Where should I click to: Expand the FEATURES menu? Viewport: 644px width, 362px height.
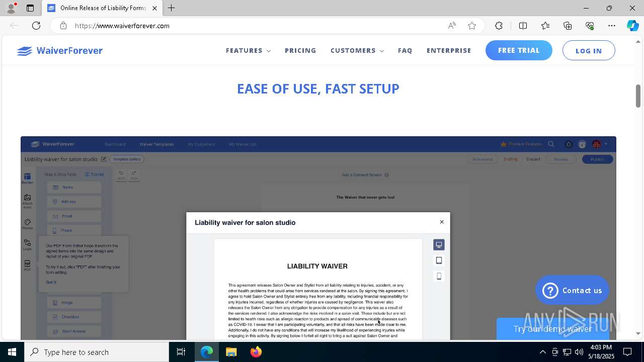[x=248, y=51]
